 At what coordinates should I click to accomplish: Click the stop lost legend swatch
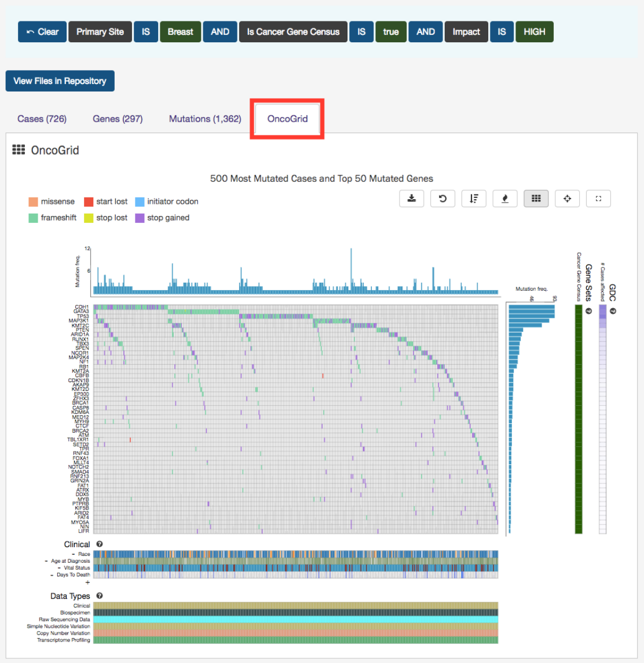(x=89, y=218)
